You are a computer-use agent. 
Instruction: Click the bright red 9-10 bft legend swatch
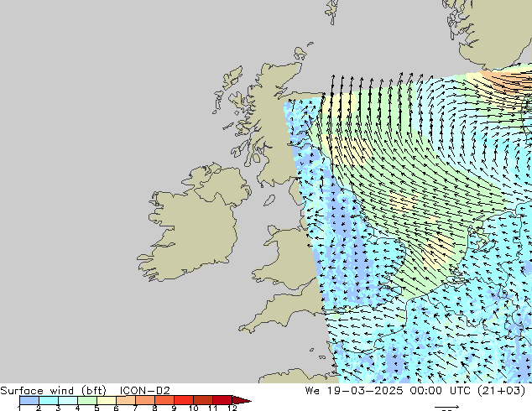[x=184, y=400]
